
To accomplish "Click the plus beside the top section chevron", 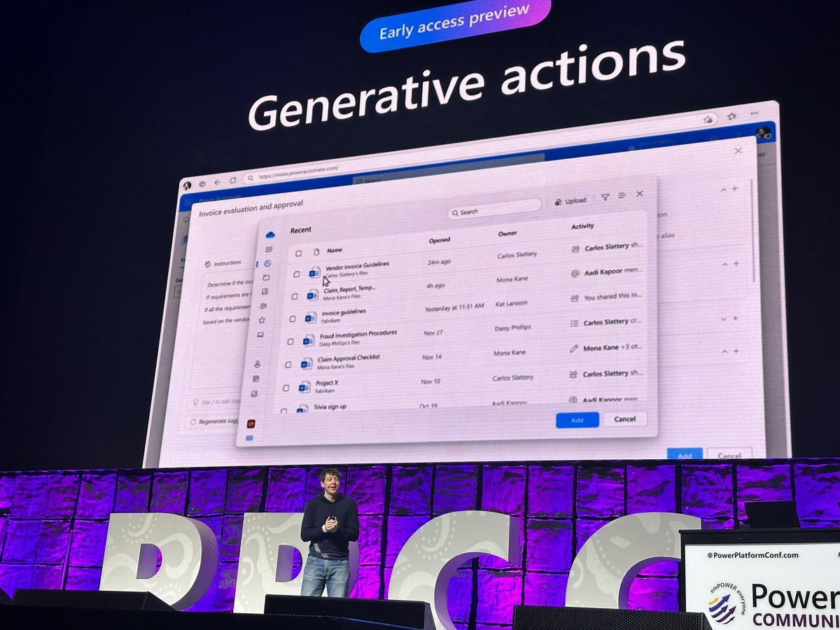I will (735, 189).
